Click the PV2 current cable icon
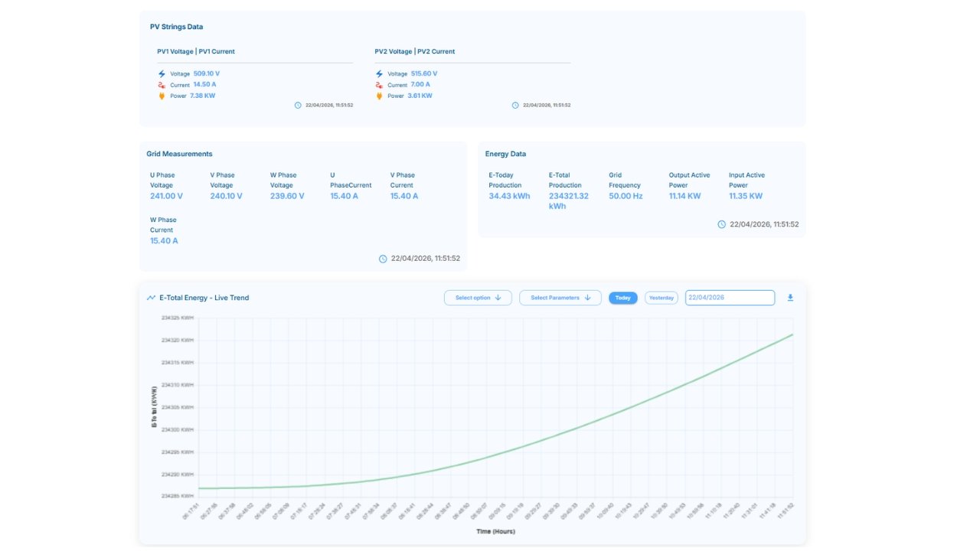This screenshot has height=551, width=980. pyautogui.click(x=379, y=85)
